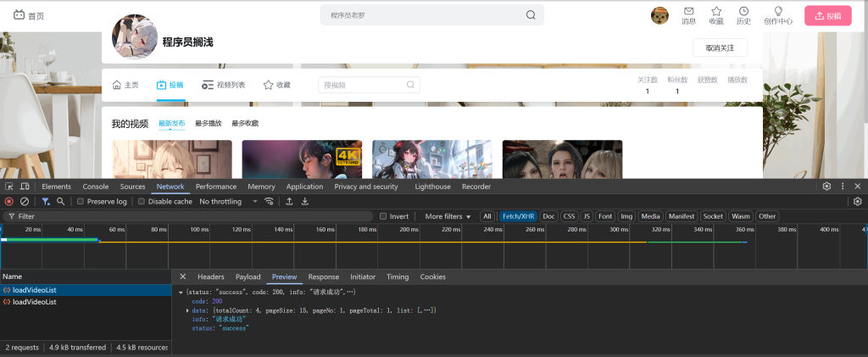
Task: Stop recording network log
Action: pos(9,202)
